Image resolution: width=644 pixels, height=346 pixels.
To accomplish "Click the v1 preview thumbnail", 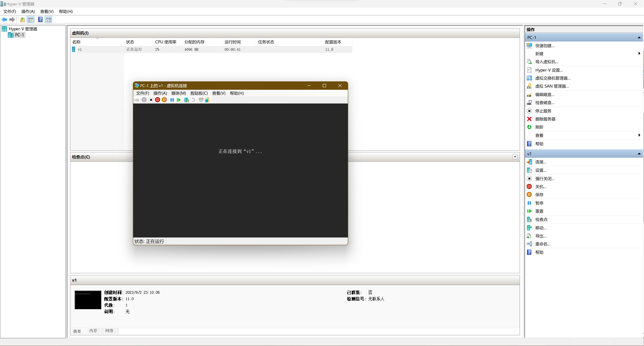I will pyautogui.click(x=88, y=300).
